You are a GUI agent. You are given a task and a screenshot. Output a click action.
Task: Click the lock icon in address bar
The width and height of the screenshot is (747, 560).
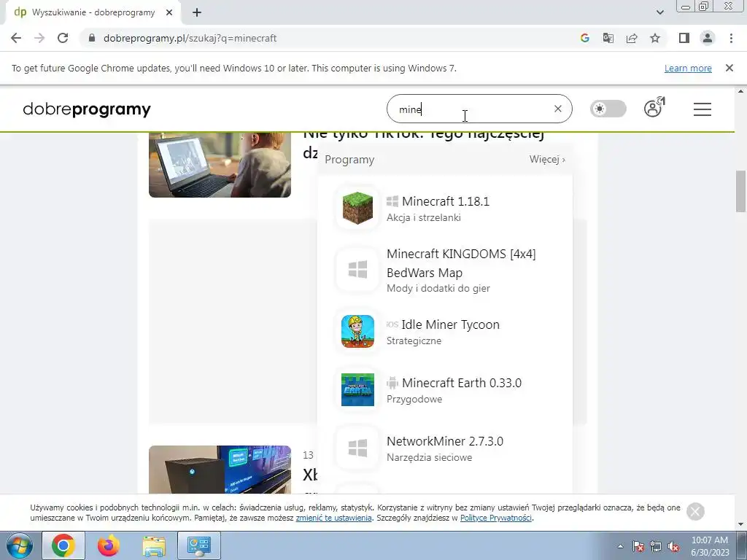click(92, 38)
